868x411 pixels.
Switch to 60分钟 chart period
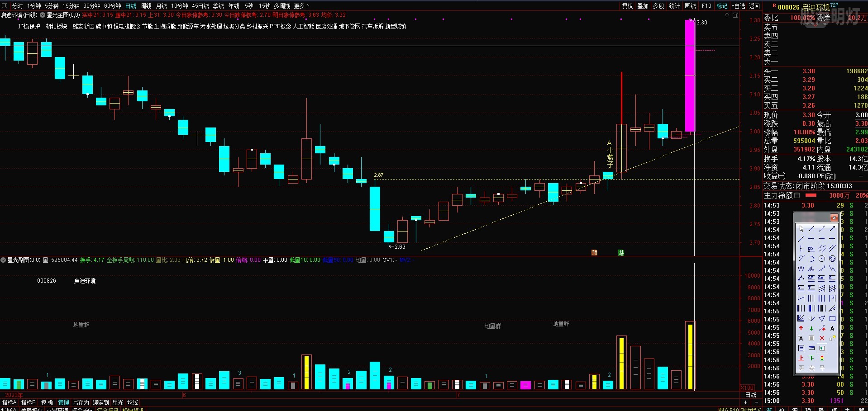[112, 6]
